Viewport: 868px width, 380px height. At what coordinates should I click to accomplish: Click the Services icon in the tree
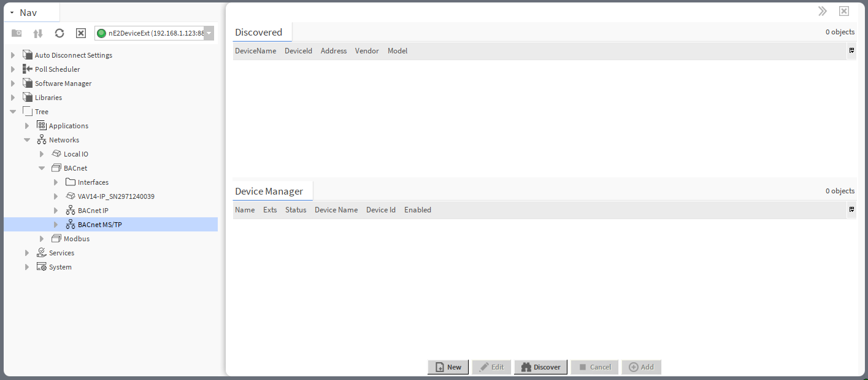coord(40,252)
